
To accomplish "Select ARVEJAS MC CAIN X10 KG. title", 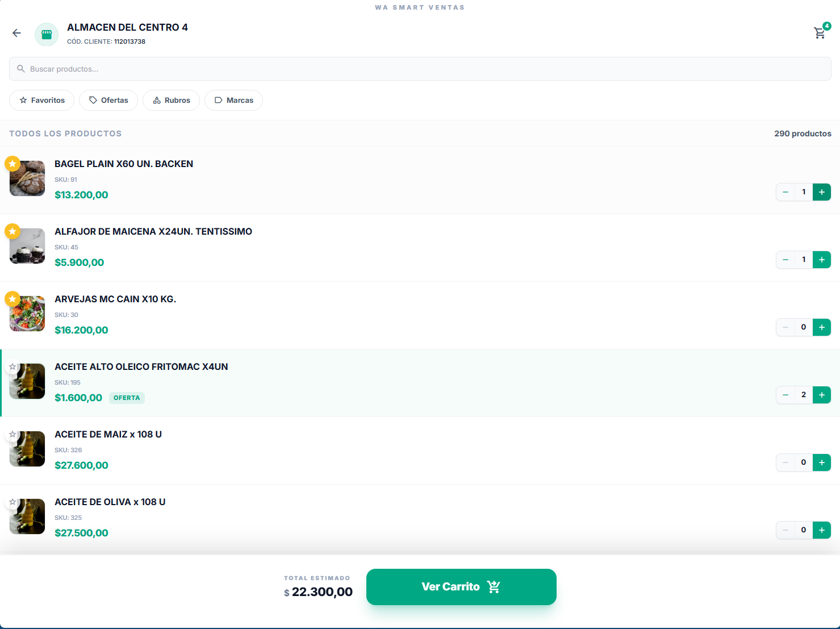I will [x=115, y=299].
